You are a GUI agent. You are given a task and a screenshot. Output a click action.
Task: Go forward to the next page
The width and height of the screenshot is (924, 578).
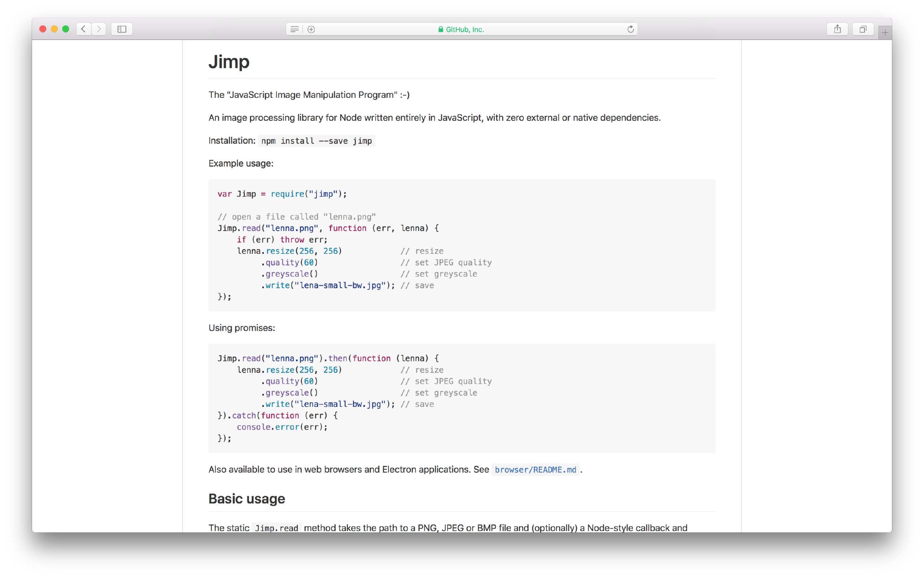pyautogui.click(x=99, y=29)
